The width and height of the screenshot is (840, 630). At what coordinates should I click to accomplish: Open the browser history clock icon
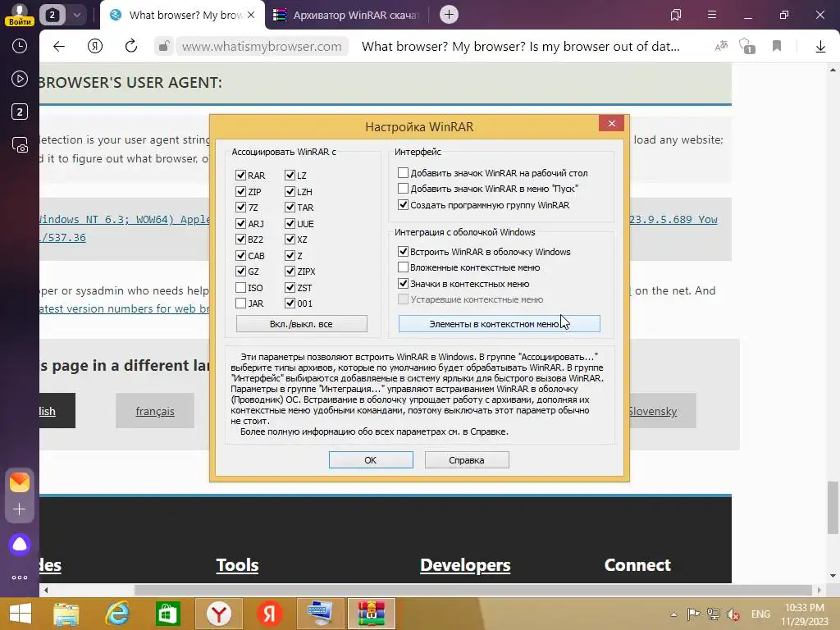(20, 46)
